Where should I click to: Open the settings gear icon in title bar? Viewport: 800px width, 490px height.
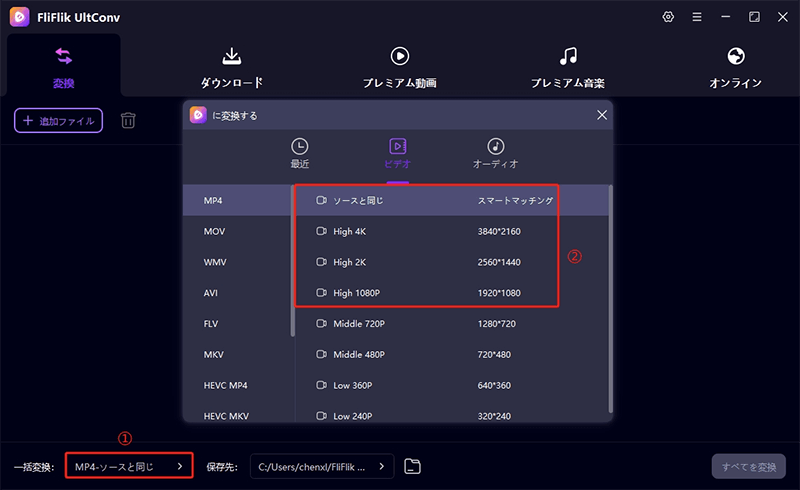click(668, 17)
